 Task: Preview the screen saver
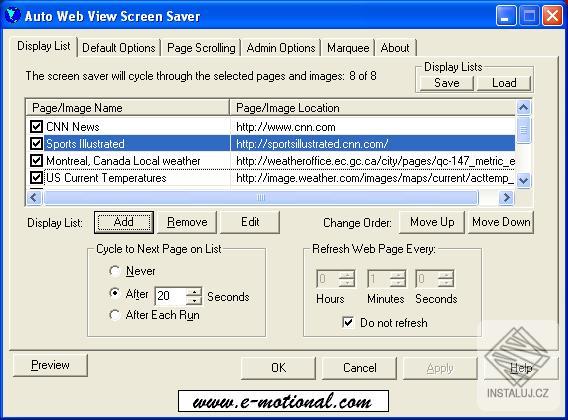coord(50,365)
